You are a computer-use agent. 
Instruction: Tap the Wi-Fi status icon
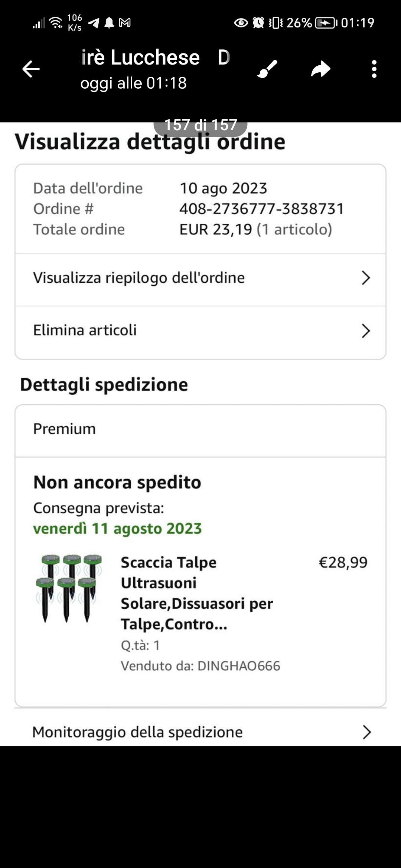coord(56,23)
